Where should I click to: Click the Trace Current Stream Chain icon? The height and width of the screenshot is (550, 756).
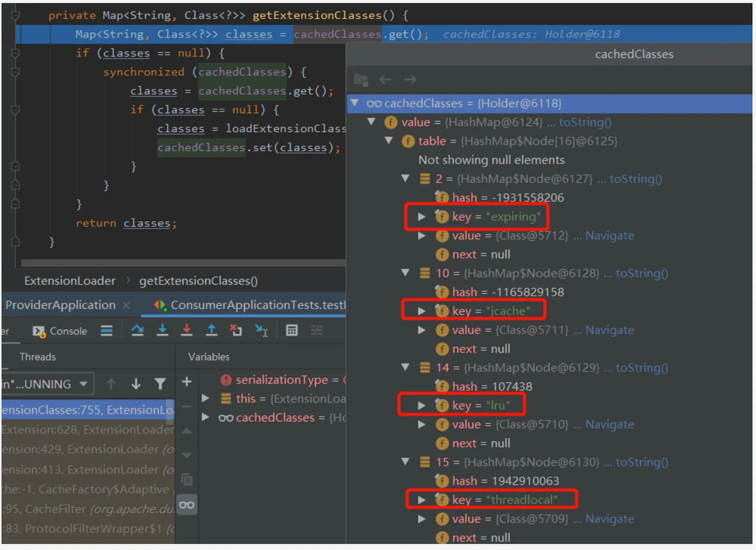(317, 330)
